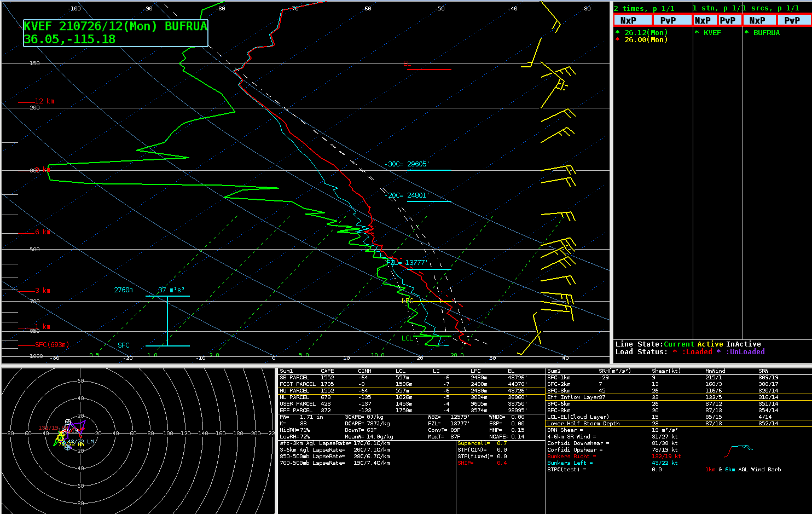The image size is (812, 514).
Task: Click the KVEF 210726/12 sounding title box
Action: click(x=115, y=33)
